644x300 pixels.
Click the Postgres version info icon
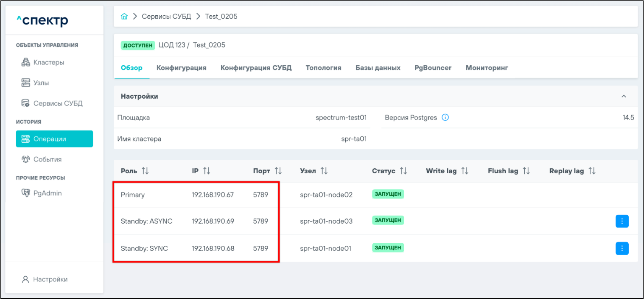click(445, 118)
